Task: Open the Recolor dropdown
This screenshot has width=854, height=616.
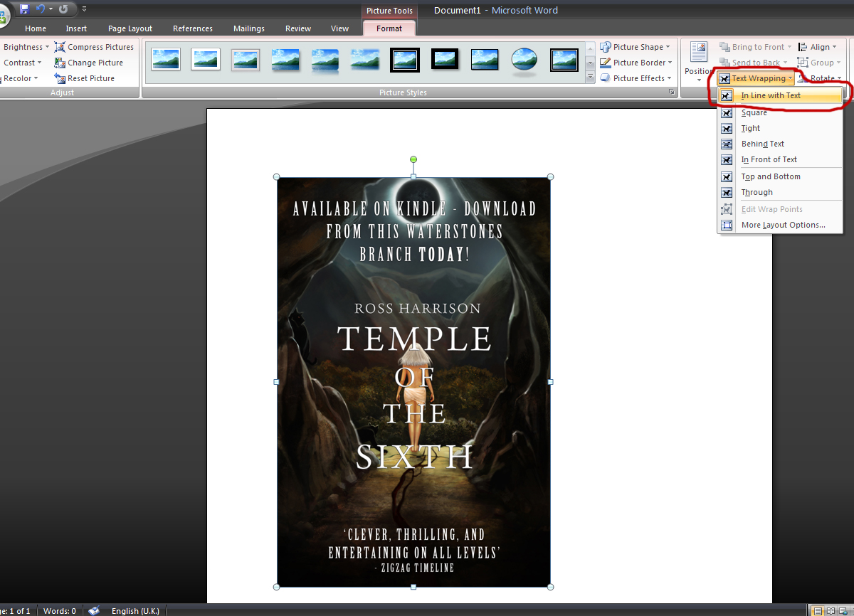Action: click(x=20, y=78)
